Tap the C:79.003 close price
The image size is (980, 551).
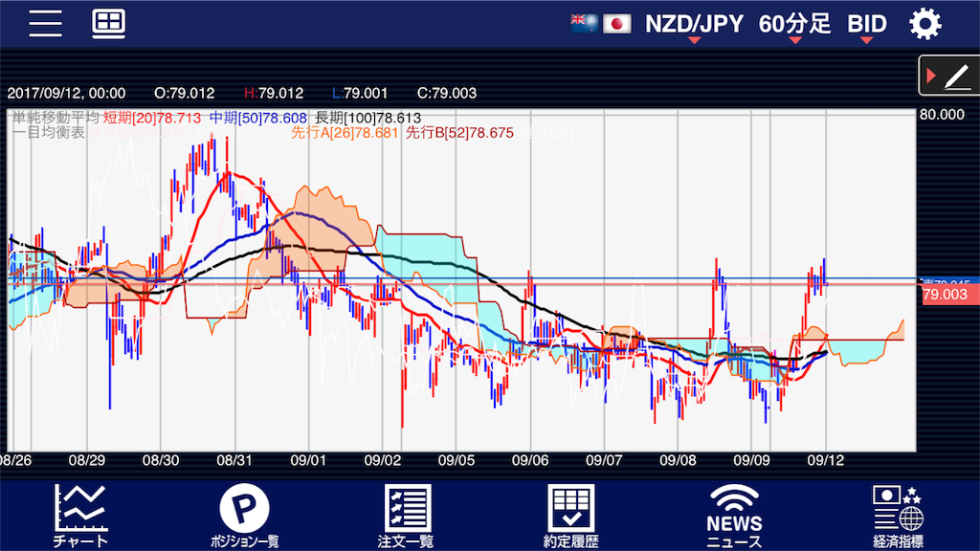[447, 94]
